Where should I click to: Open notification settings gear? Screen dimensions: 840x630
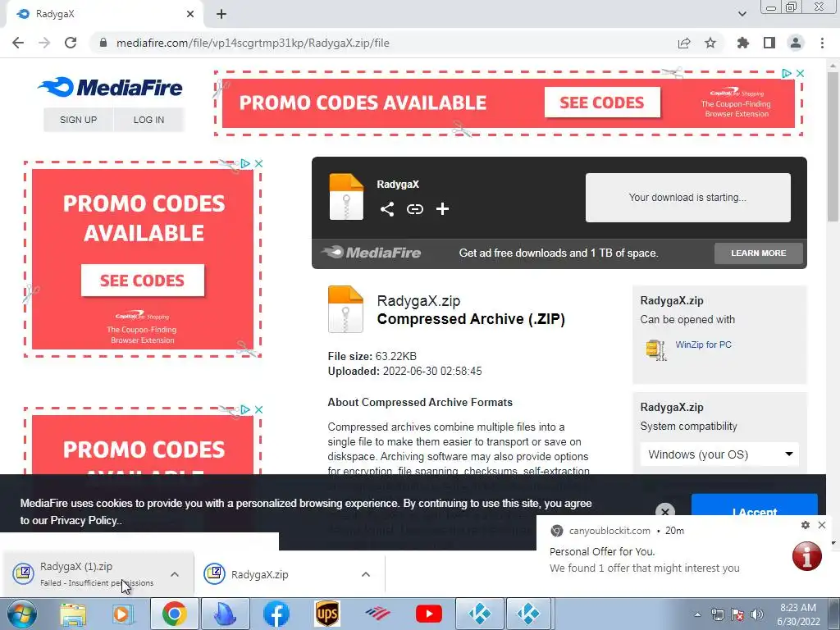(806, 525)
